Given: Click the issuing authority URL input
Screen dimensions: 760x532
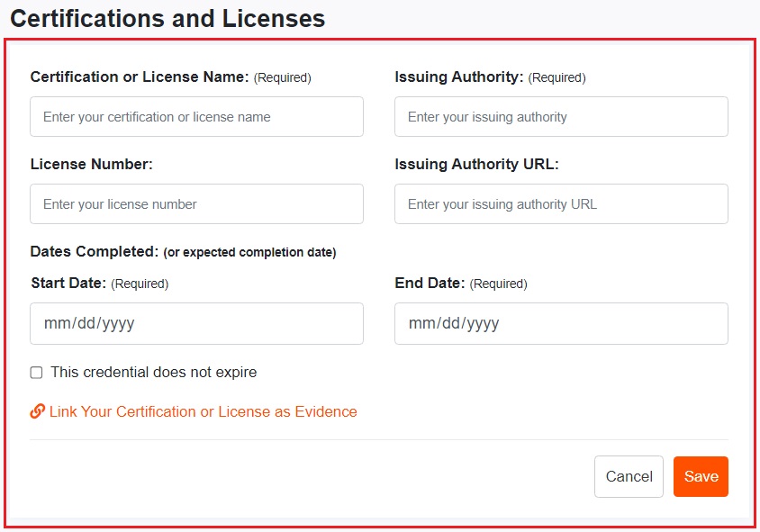Looking at the screenshot, I should click(x=561, y=204).
